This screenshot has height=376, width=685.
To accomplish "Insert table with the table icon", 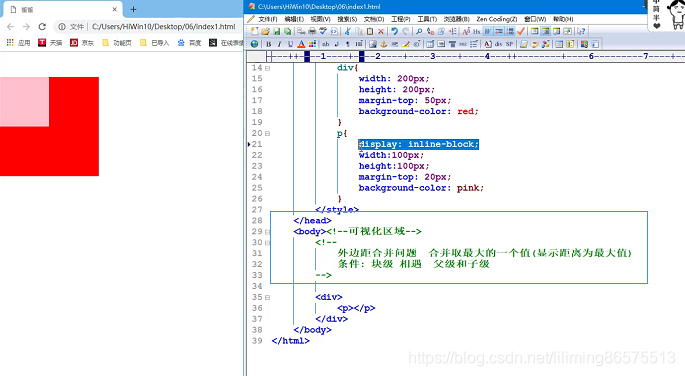I will click(430, 44).
